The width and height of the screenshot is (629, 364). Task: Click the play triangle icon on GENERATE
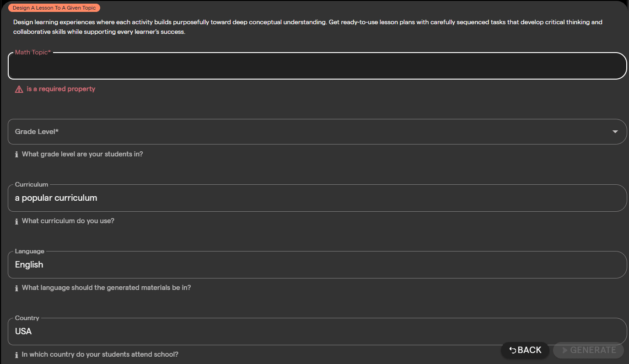coord(565,350)
